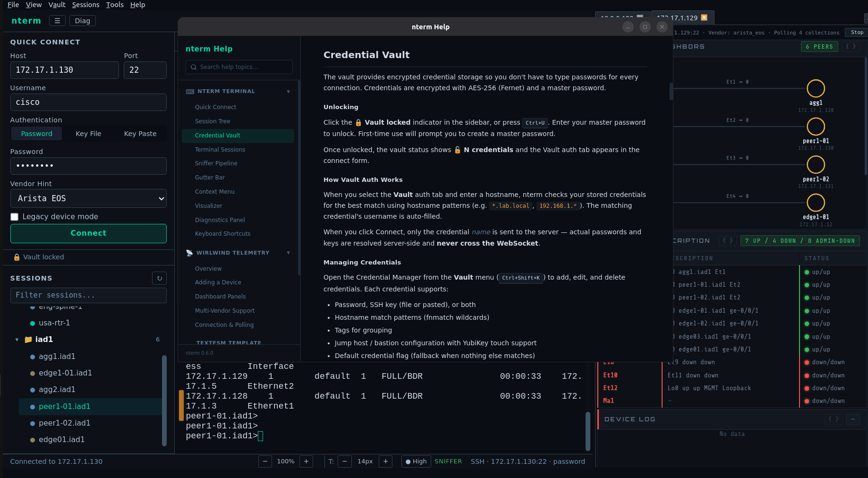Open the Vendor Hint dropdown
868x478 pixels.
point(88,198)
